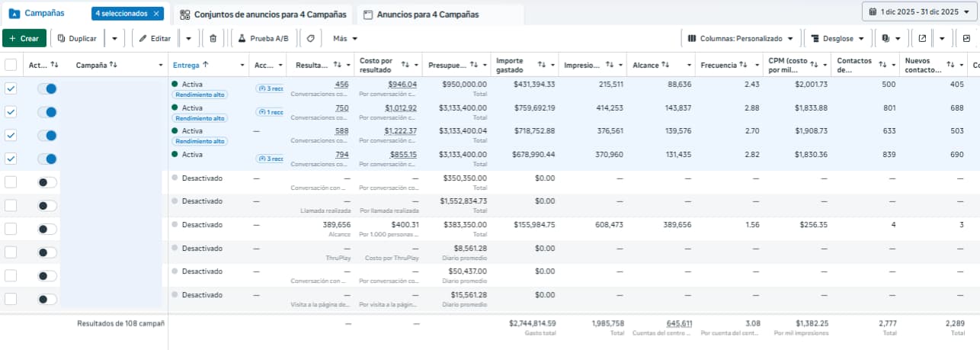
Task: Open the 588 results link
Action: (342, 131)
